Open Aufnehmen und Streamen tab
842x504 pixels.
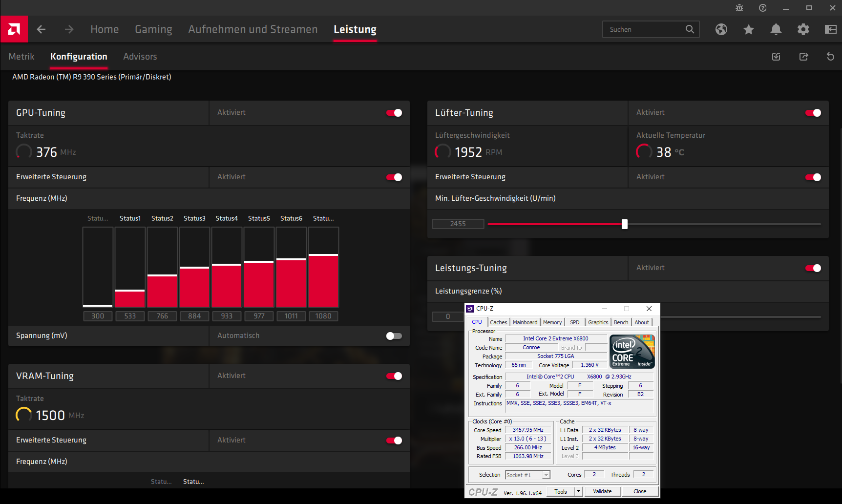[253, 29]
